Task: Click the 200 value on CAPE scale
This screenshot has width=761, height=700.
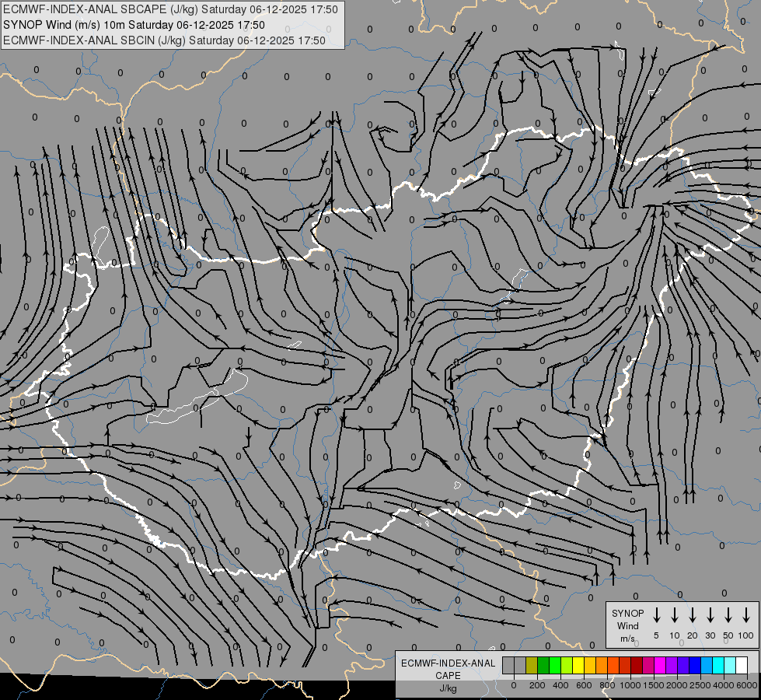Action: point(537,685)
